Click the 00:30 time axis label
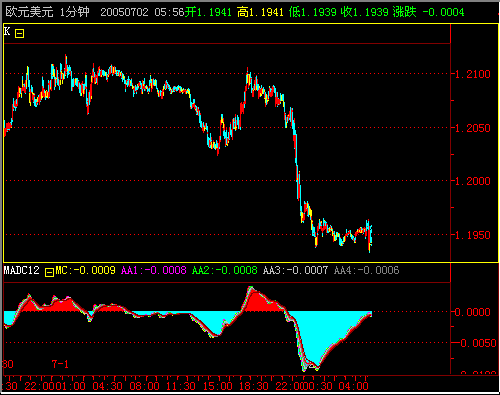 [318, 386]
